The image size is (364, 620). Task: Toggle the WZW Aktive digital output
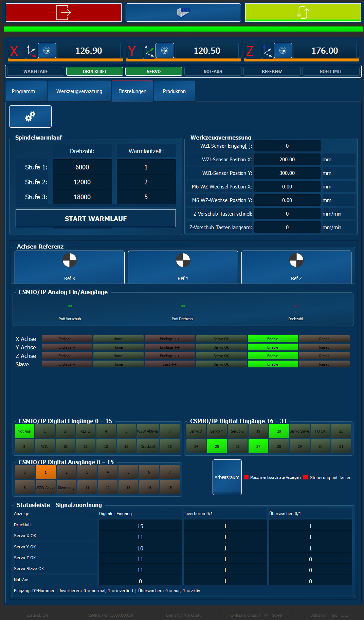pyautogui.click(x=45, y=488)
